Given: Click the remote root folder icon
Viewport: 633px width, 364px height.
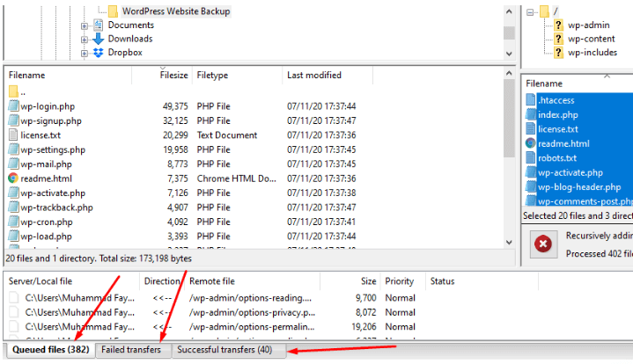Looking at the screenshot, I should [x=545, y=11].
